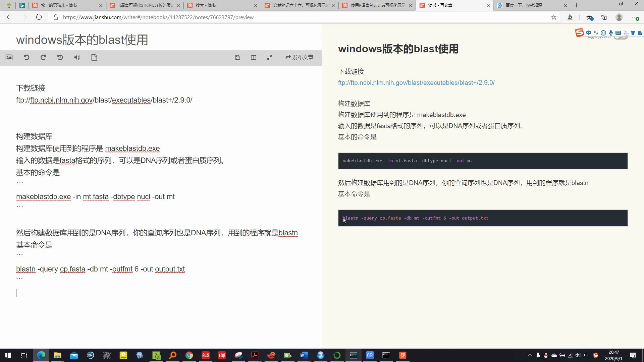Expand editor to fullscreen mode
This screenshot has height=362, width=644.
pyautogui.click(x=269, y=57)
